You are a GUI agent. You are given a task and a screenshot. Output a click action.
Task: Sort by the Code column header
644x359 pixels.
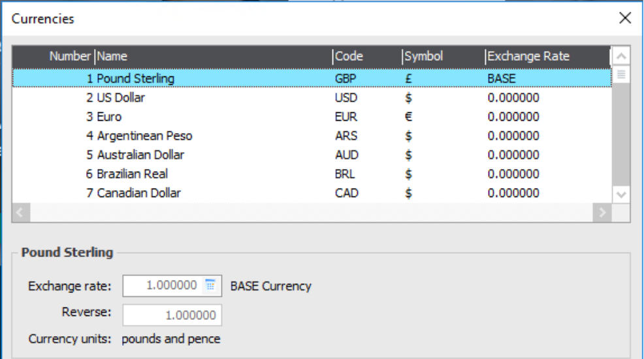(x=367, y=56)
